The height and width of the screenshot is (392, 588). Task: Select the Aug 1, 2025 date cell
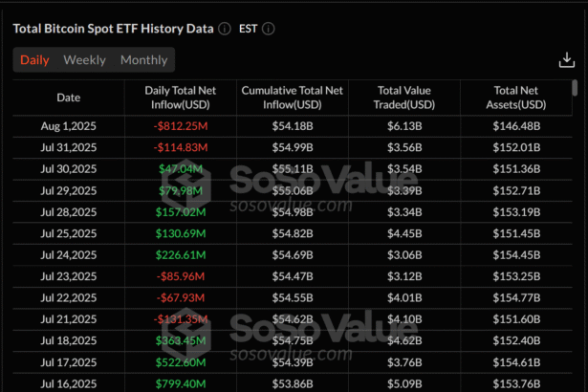[x=69, y=126]
